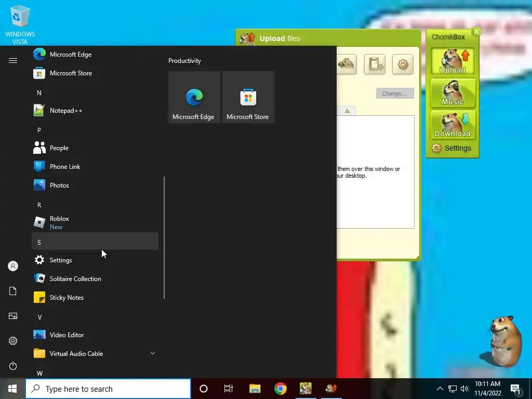Open Sticky Notes app
Image resolution: width=532 pixels, height=399 pixels.
(95, 298)
